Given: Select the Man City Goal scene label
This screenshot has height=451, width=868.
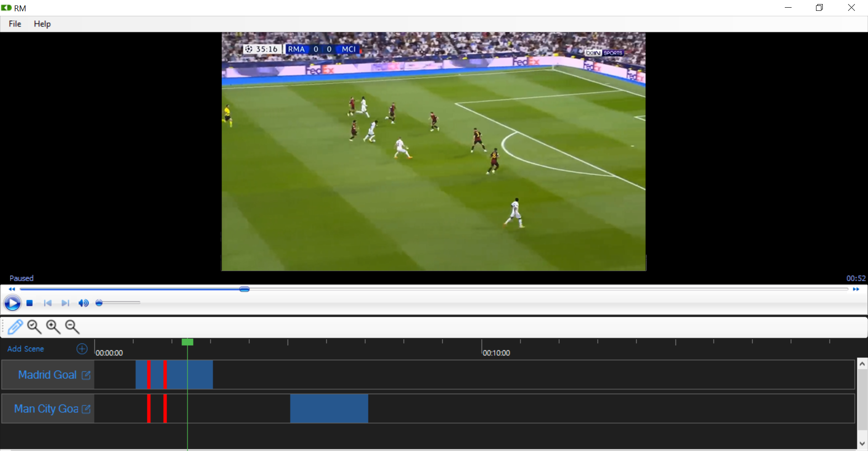Looking at the screenshot, I should [46, 409].
